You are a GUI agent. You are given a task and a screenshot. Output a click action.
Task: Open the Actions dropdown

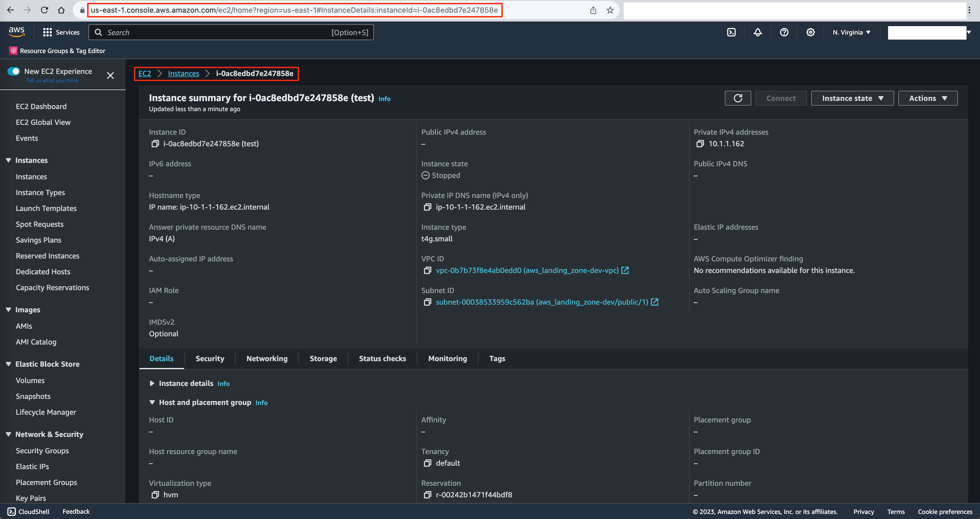927,98
